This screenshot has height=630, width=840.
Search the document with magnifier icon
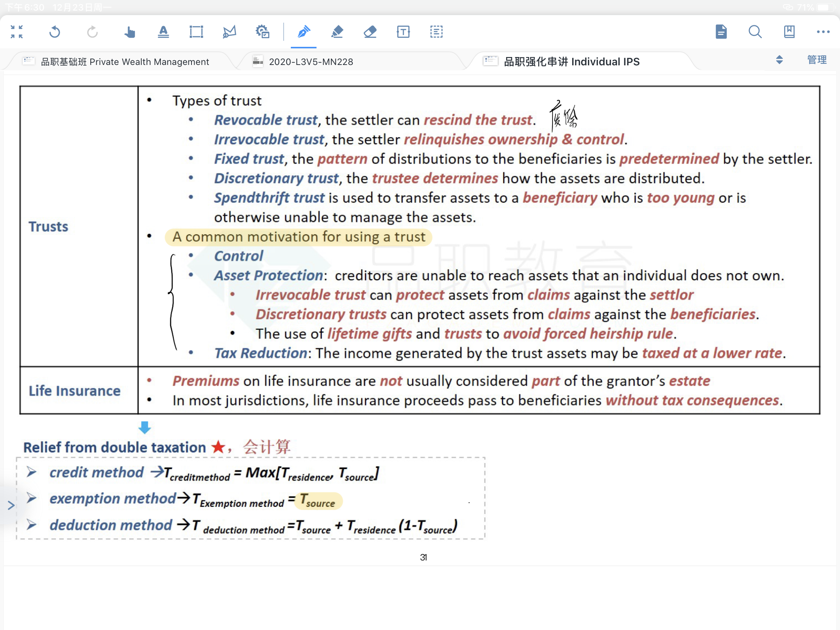[755, 32]
